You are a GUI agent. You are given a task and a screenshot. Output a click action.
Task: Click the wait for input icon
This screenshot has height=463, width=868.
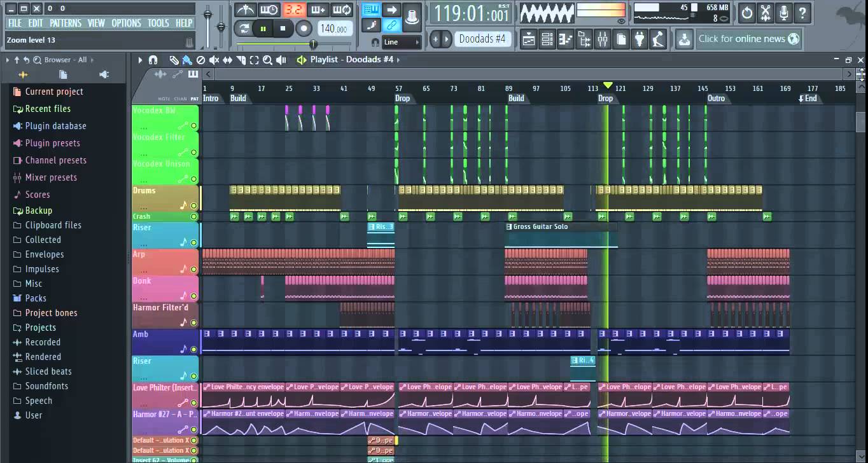pos(269,10)
